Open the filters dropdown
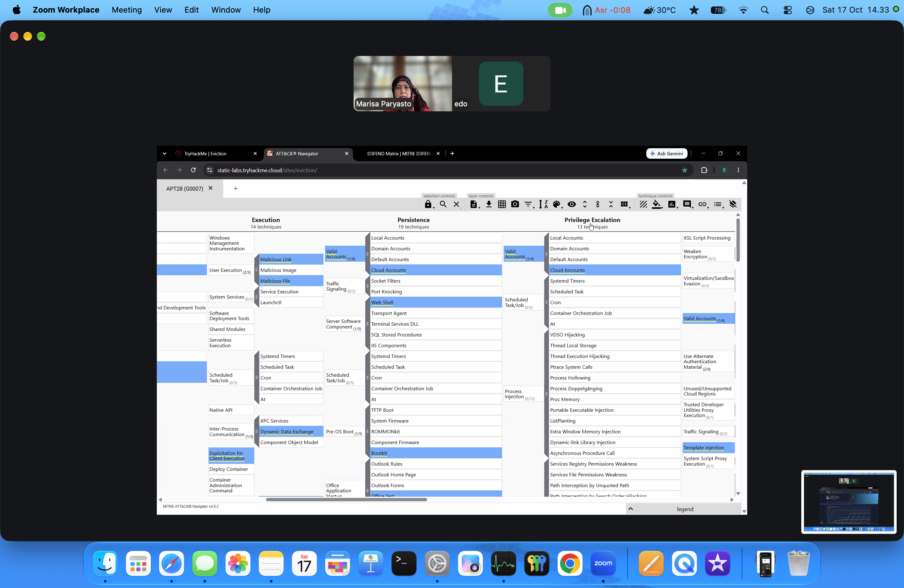Image resolution: width=904 pixels, height=588 pixels. [x=529, y=205]
